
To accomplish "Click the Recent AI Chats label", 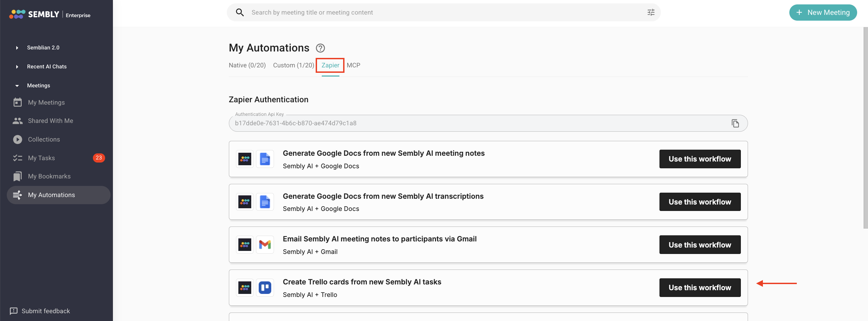I will point(47,67).
